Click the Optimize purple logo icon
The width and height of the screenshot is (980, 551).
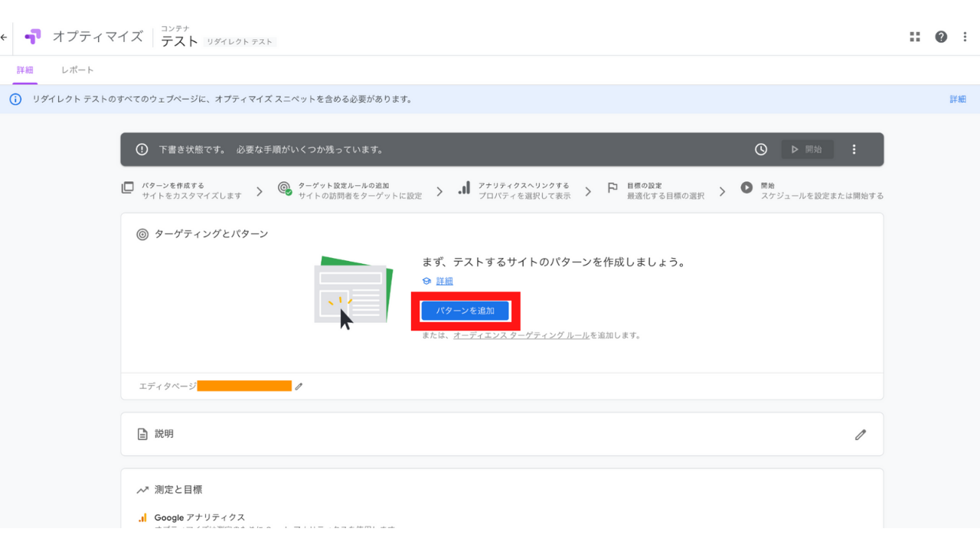[x=33, y=37]
